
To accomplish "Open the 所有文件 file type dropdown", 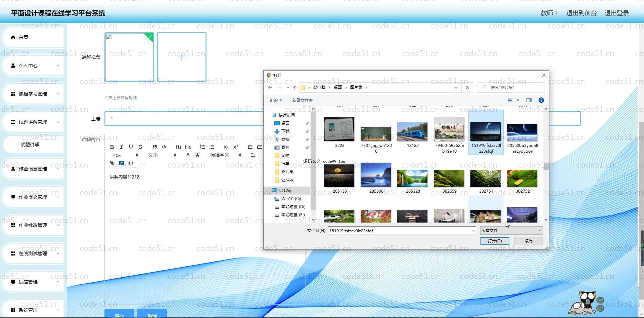I will click(x=511, y=230).
